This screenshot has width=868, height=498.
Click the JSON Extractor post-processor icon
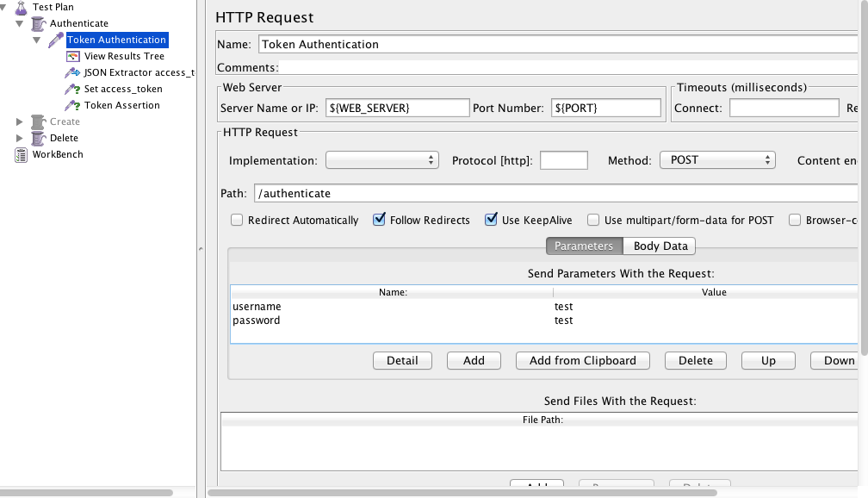click(73, 72)
